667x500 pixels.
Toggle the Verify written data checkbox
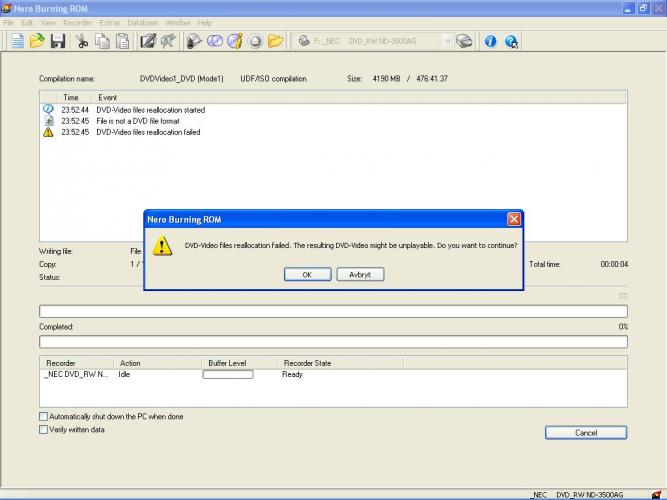43,429
